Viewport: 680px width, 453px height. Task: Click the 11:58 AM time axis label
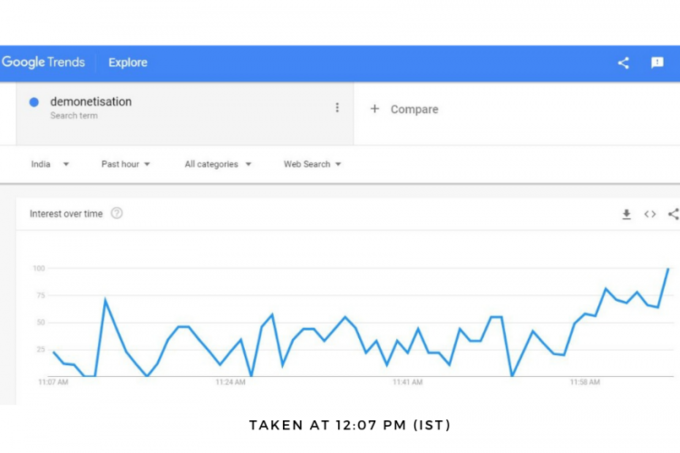coord(585,382)
